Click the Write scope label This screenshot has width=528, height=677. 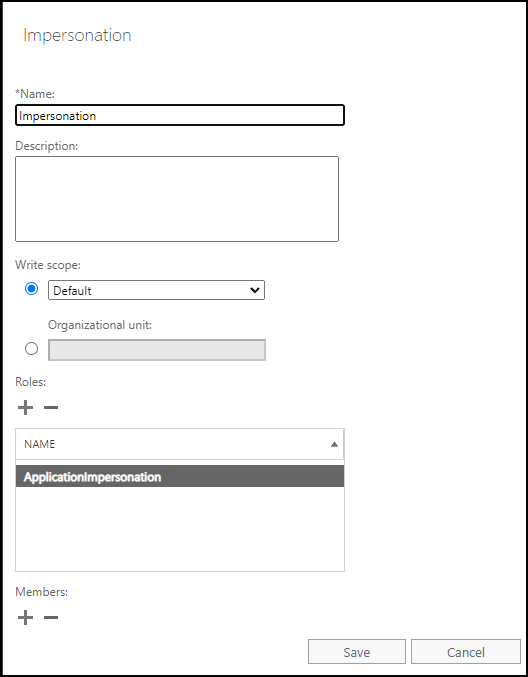tap(48, 265)
